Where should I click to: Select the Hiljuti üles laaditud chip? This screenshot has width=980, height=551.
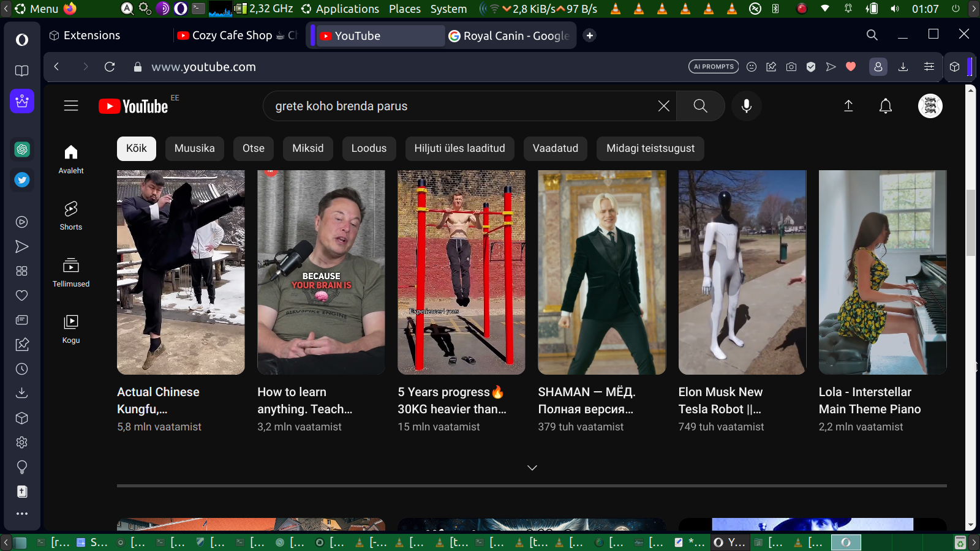459,148
